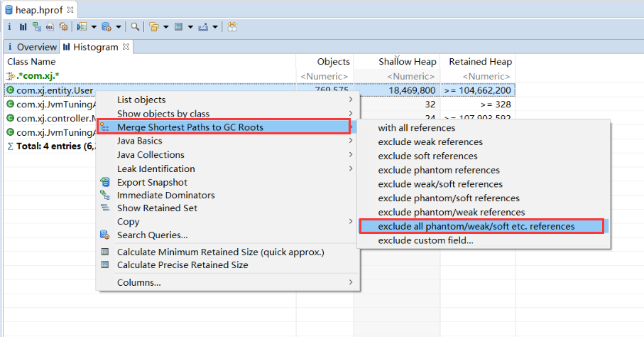
Task: Click the Objects <Numeric> filter field
Action: [x=325, y=76]
